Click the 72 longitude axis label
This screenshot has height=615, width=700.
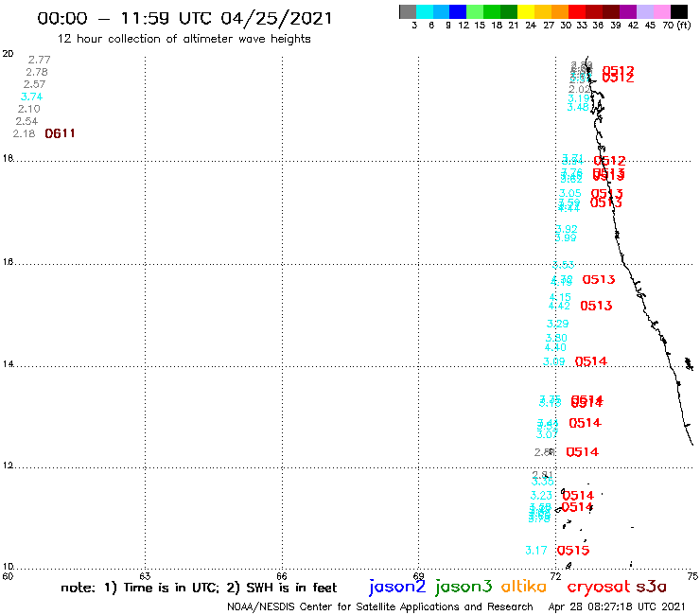[555, 576]
